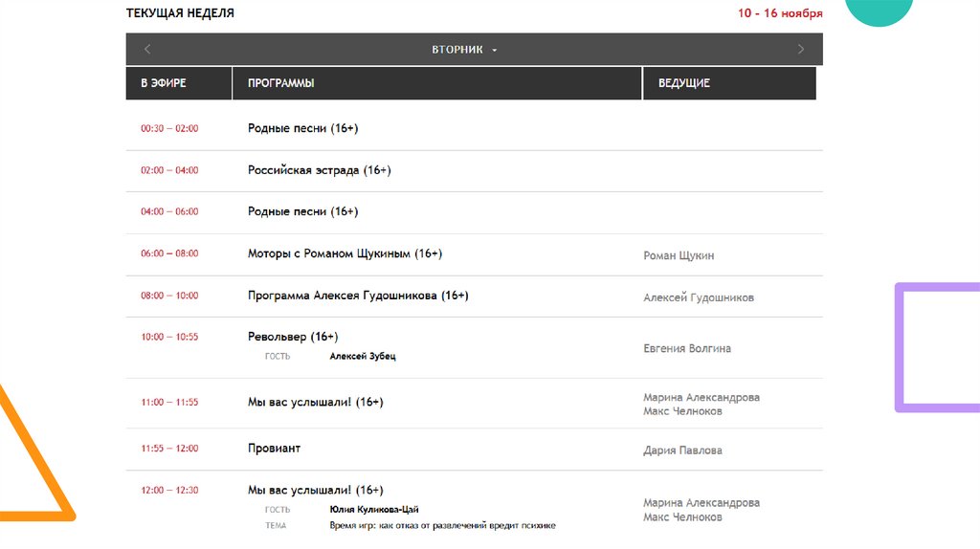Click host Алексей Гудошников in hosts column

(699, 297)
